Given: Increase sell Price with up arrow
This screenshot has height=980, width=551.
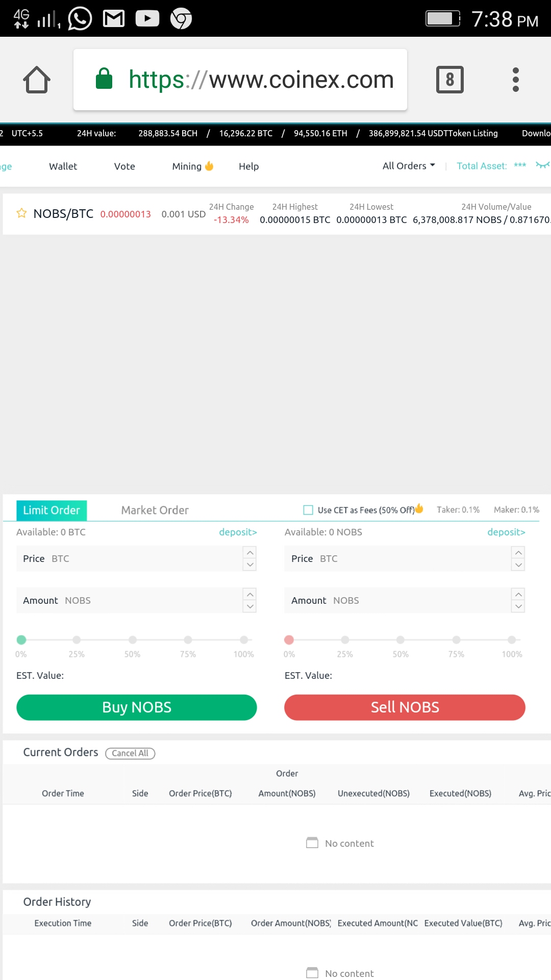Looking at the screenshot, I should click(518, 553).
